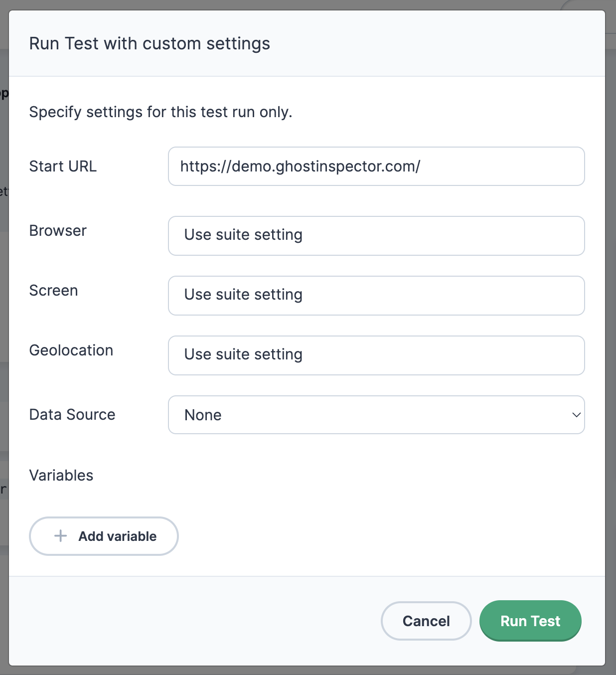Open the Screen size dropdown
The image size is (616, 675).
tap(376, 295)
